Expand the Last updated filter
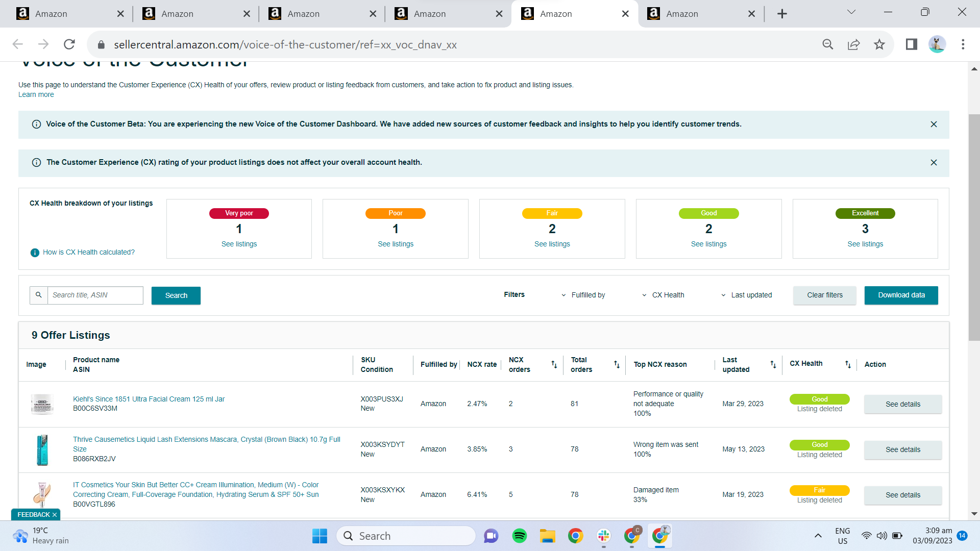This screenshot has width=980, height=551. pos(746,295)
